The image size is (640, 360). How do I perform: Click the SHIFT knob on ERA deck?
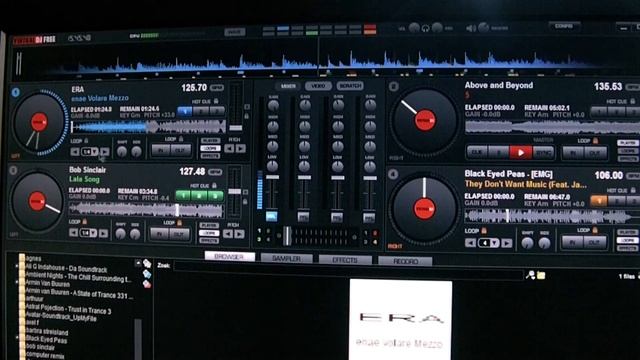pos(122,152)
